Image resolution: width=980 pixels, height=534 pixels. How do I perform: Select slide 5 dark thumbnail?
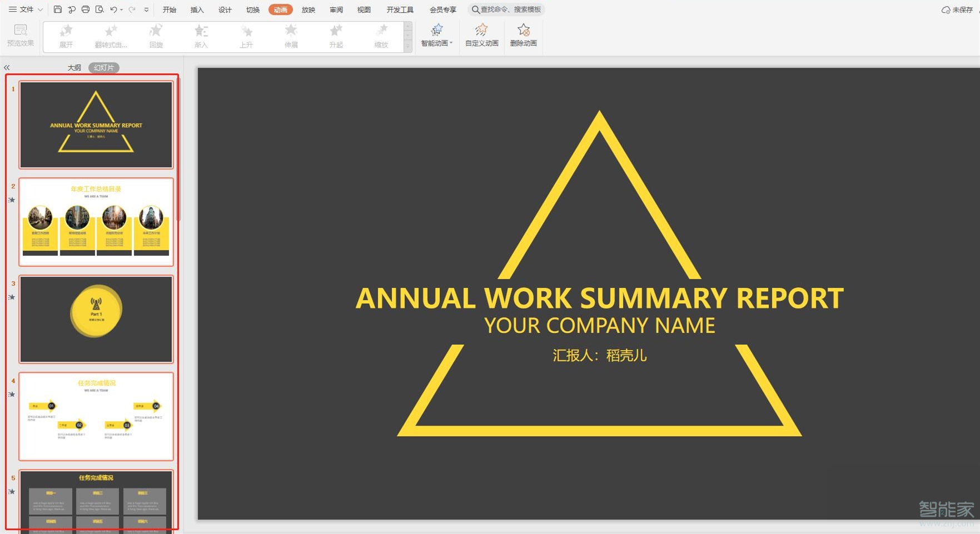click(96, 501)
